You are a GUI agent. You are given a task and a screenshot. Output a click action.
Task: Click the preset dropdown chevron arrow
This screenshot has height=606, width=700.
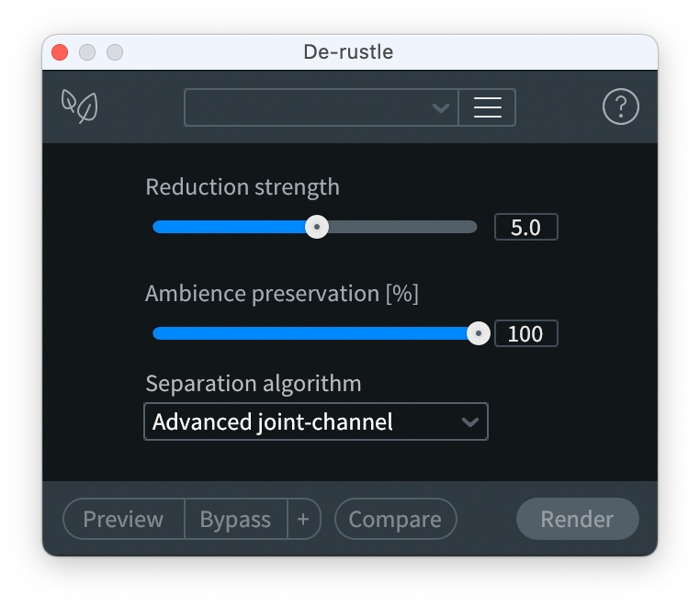click(x=441, y=108)
